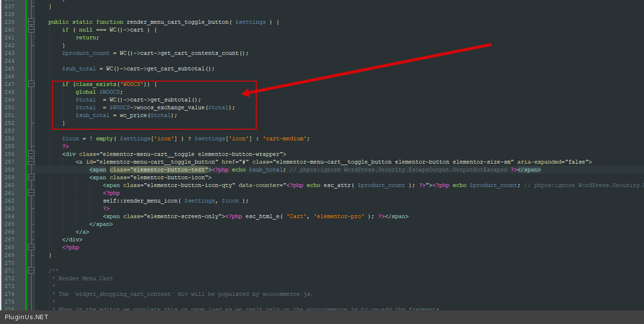The height and width of the screenshot is (324, 644).
Task: Place cursor on 'global $WOOCS;' statement
Action: [99, 92]
